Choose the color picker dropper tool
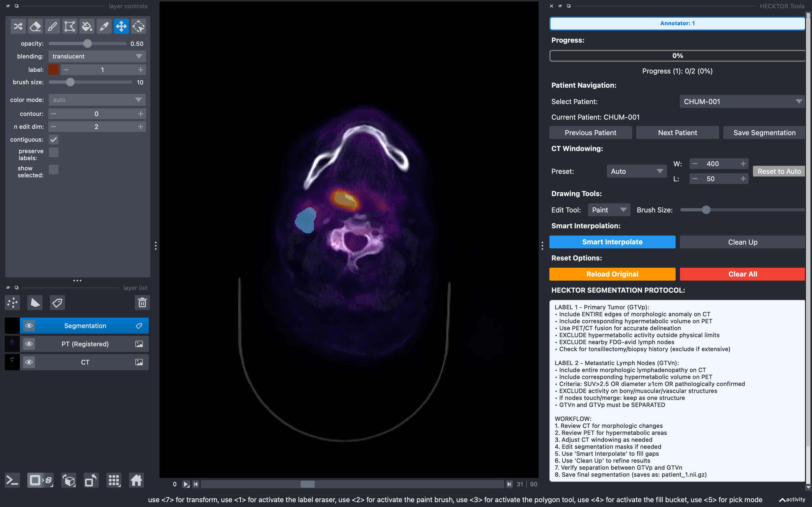The width and height of the screenshot is (812, 507). point(104,26)
